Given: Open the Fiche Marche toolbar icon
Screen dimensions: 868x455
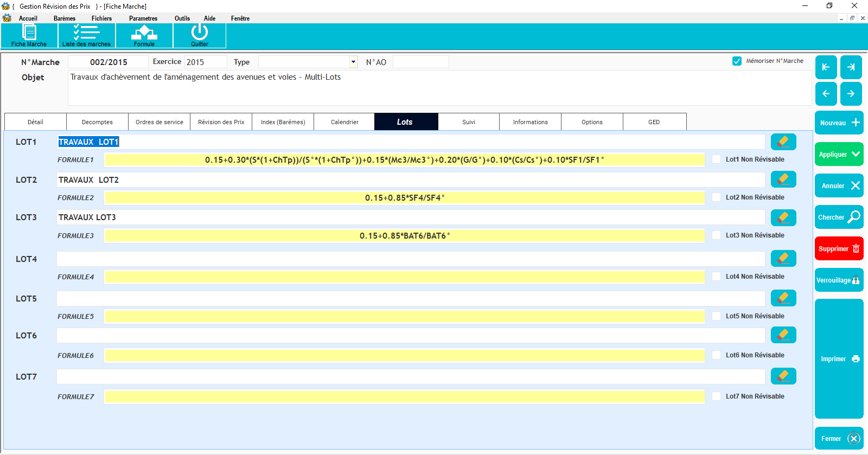Looking at the screenshot, I should (29, 36).
